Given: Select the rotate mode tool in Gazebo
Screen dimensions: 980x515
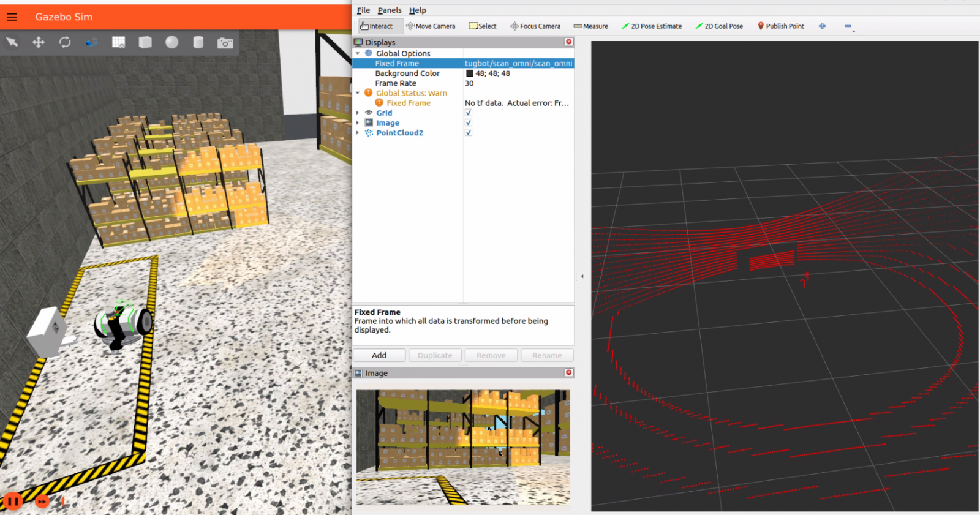Looking at the screenshot, I should tap(65, 42).
